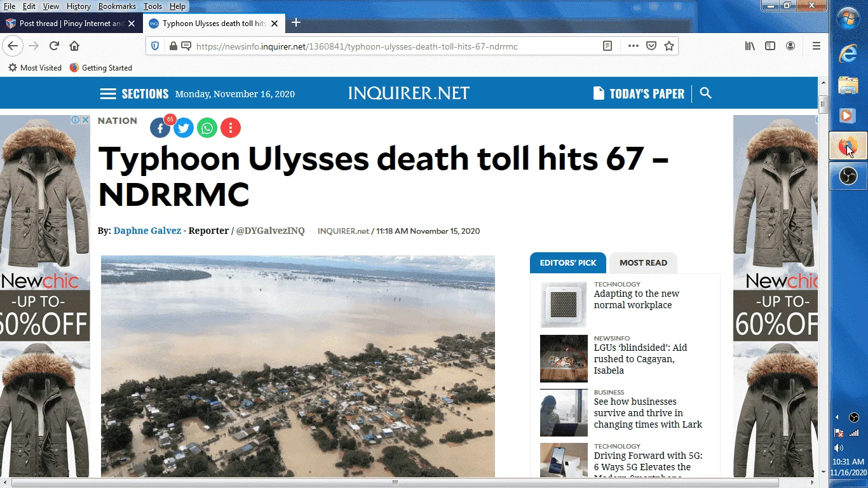The width and height of the screenshot is (868, 488).
Task: Share article on Twitter
Action: pyautogui.click(x=184, y=128)
